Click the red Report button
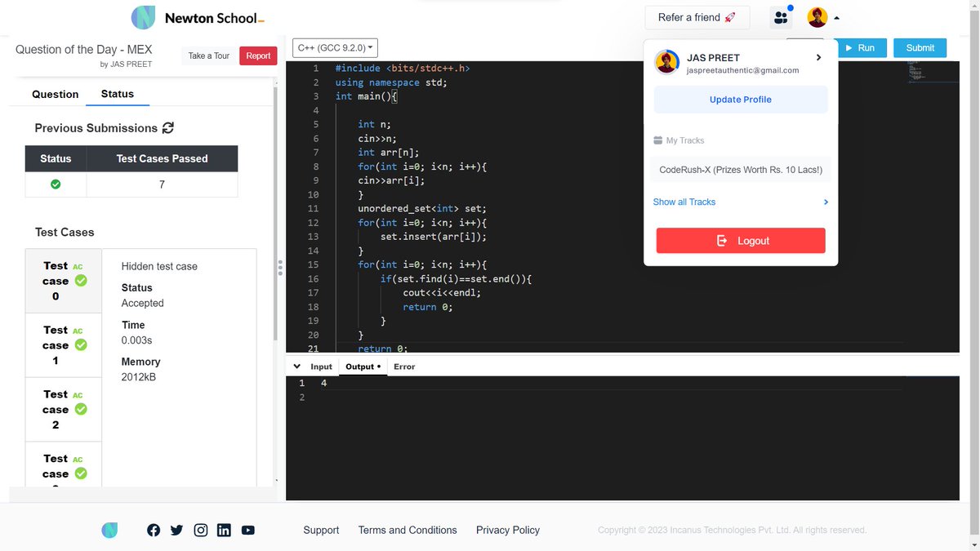The image size is (980, 551). (258, 56)
